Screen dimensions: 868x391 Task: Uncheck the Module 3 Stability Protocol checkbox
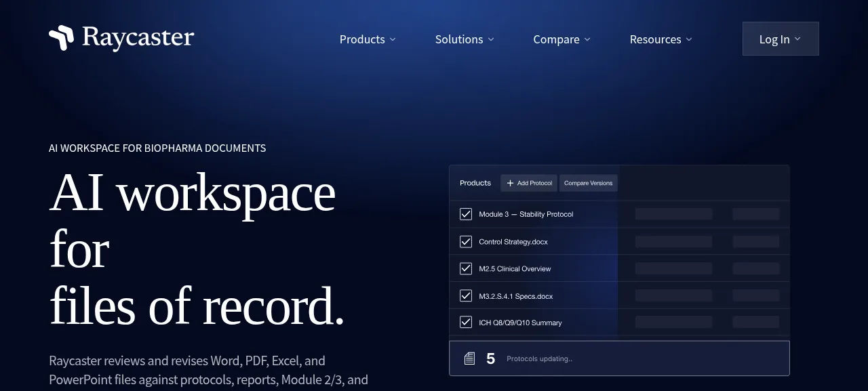click(466, 214)
